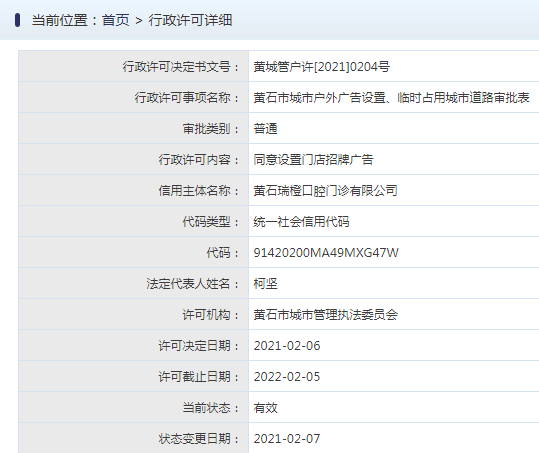Screen dimensions: 539x453
Task: Click the decision date 2021-02-06
Action: tap(287, 346)
